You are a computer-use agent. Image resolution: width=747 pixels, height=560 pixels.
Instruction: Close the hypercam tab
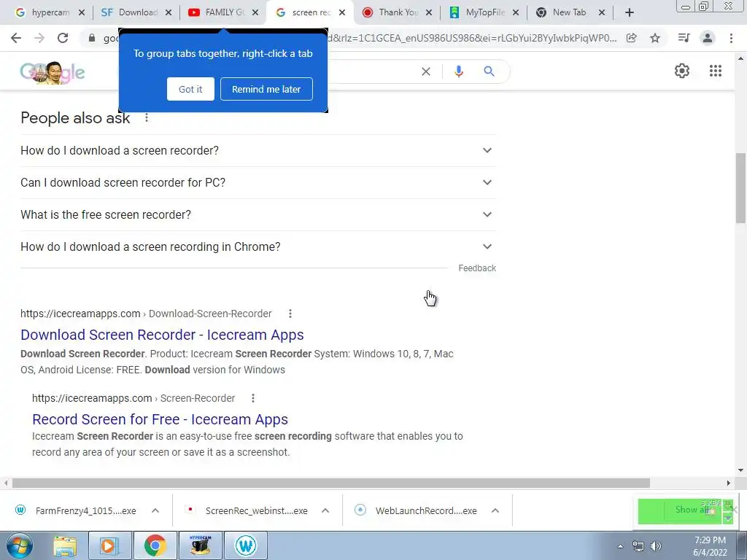pos(82,13)
